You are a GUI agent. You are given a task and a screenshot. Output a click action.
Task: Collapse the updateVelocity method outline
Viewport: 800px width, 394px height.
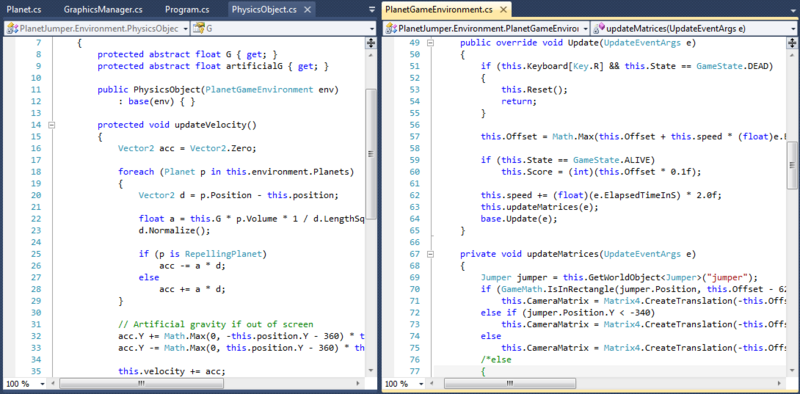click(x=51, y=125)
